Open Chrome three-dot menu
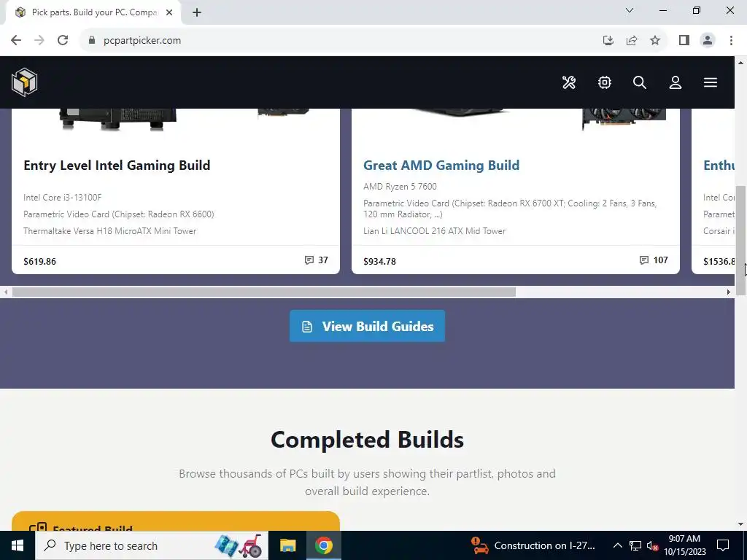 (731, 40)
